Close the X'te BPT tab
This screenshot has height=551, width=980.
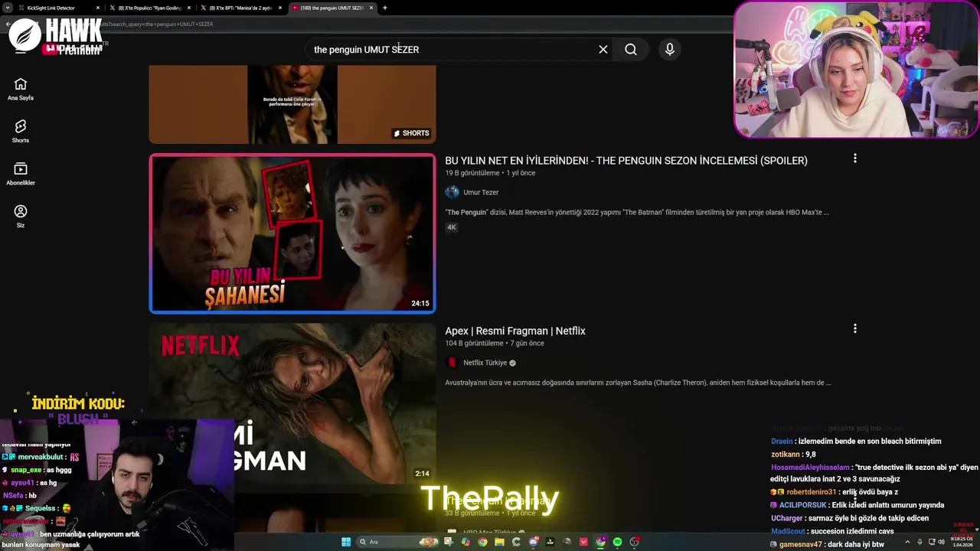tap(280, 8)
